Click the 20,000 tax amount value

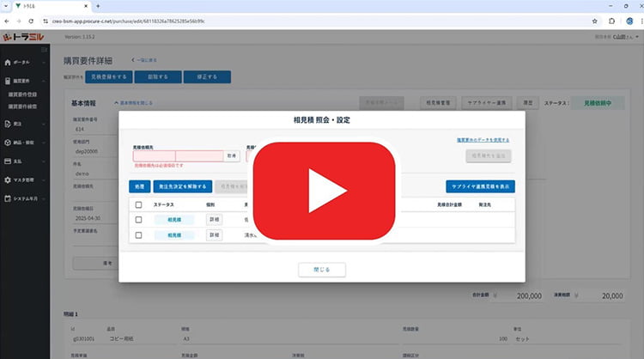coord(612,295)
